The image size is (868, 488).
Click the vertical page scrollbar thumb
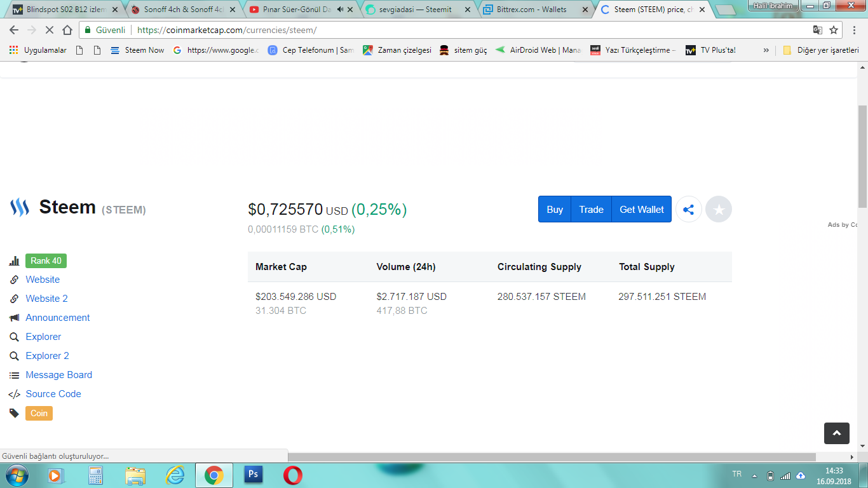pos(862,156)
